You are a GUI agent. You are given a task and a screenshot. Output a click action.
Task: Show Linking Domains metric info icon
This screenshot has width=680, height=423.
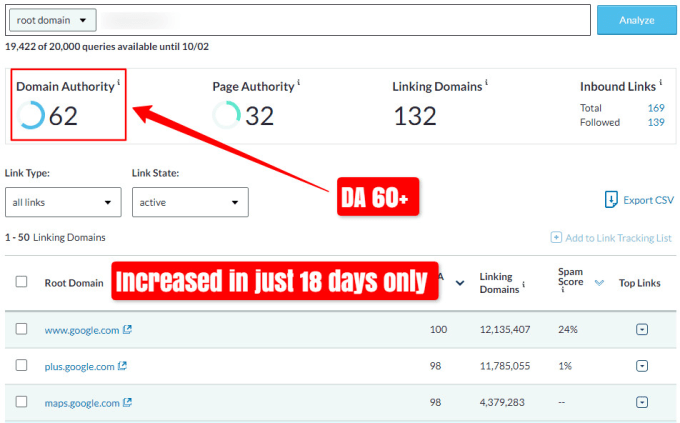[x=486, y=82]
